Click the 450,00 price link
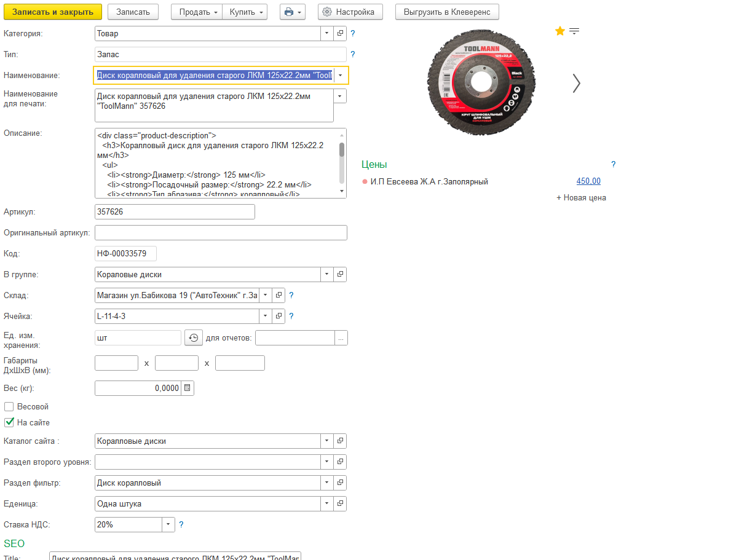739x560 pixels. [588, 181]
